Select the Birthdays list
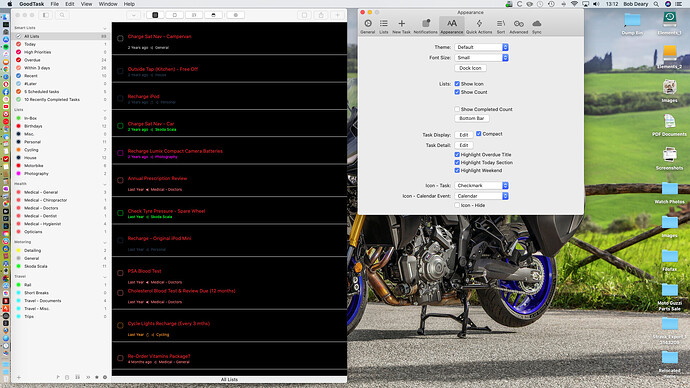Image resolution: width=690 pixels, height=388 pixels. [61, 126]
